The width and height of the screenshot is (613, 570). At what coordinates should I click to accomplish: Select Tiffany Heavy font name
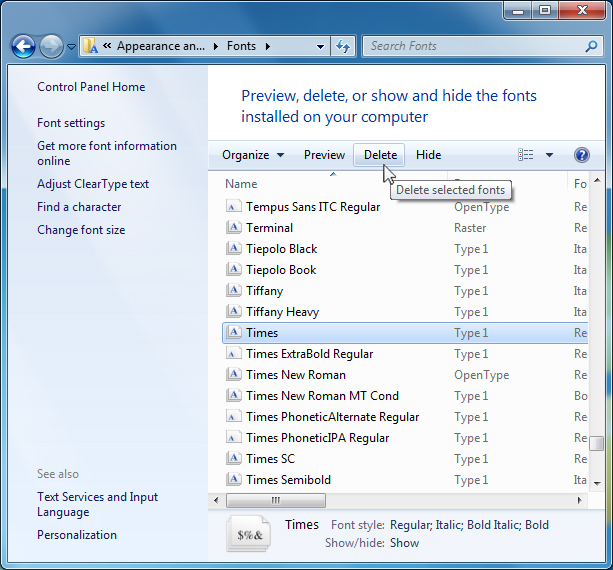(x=283, y=312)
